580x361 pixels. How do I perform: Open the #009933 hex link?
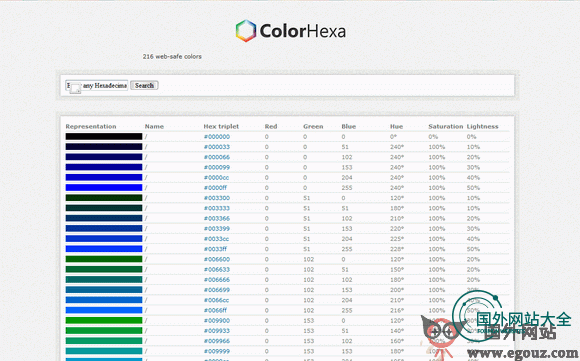217,331
